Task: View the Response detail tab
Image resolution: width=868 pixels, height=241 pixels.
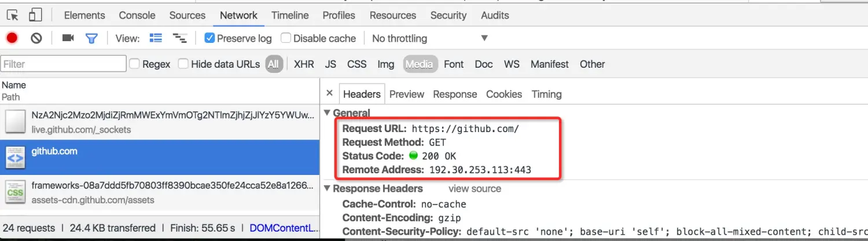Action: point(455,94)
